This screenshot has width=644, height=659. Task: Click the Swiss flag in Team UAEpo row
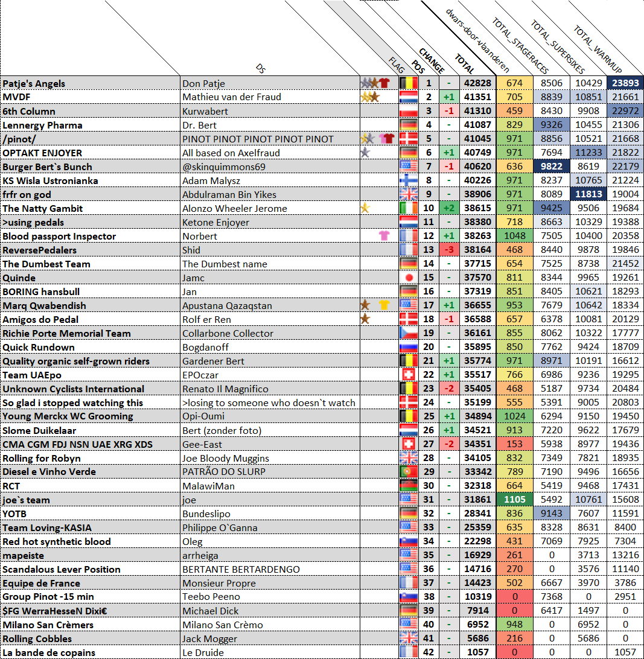point(409,375)
